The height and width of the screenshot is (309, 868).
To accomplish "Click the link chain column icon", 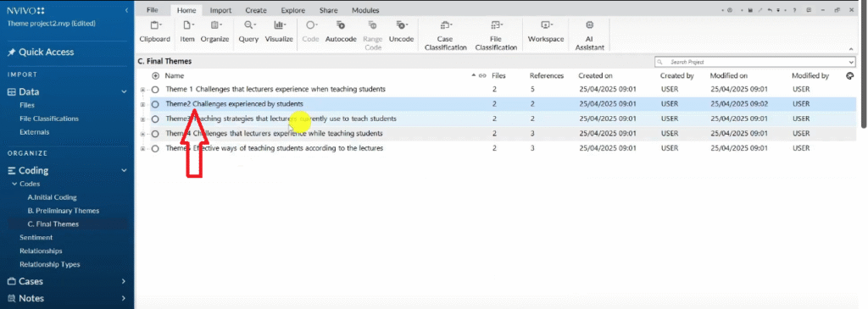I will point(482,75).
